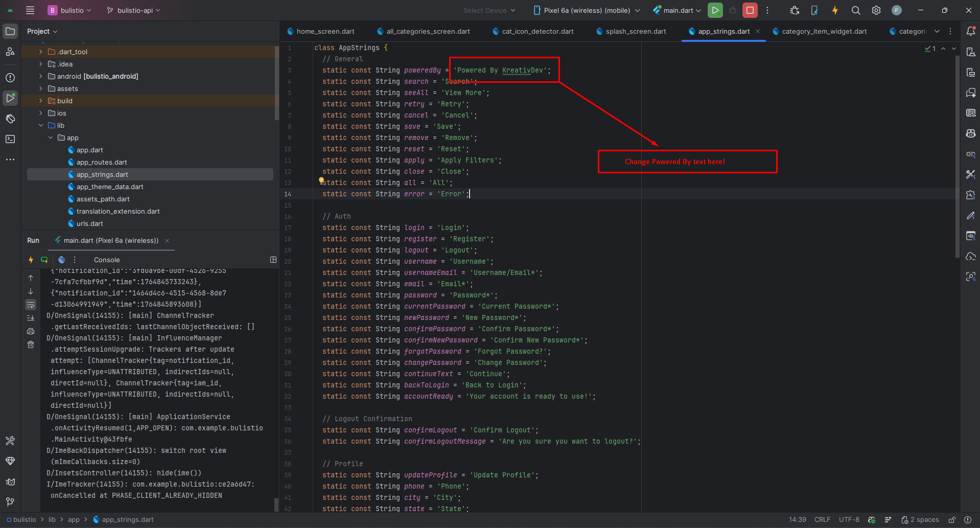Expand the assets folder
The image size is (980, 528).
(41, 88)
